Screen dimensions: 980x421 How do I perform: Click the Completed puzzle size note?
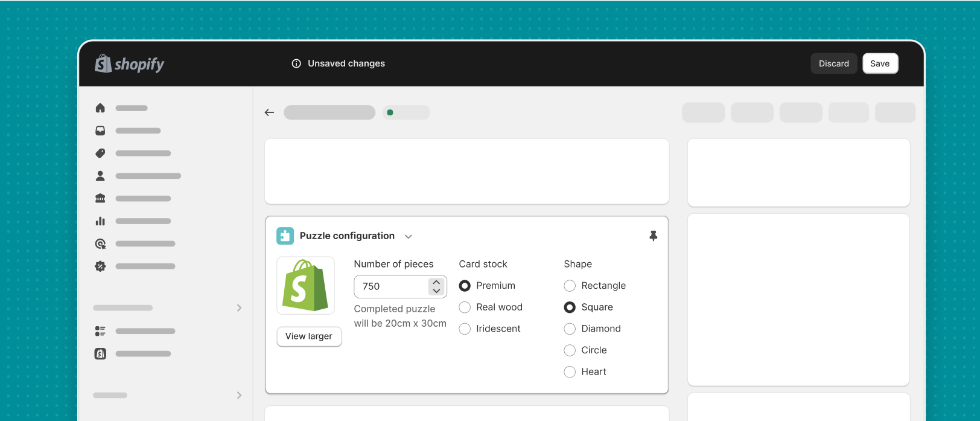point(400,316)
